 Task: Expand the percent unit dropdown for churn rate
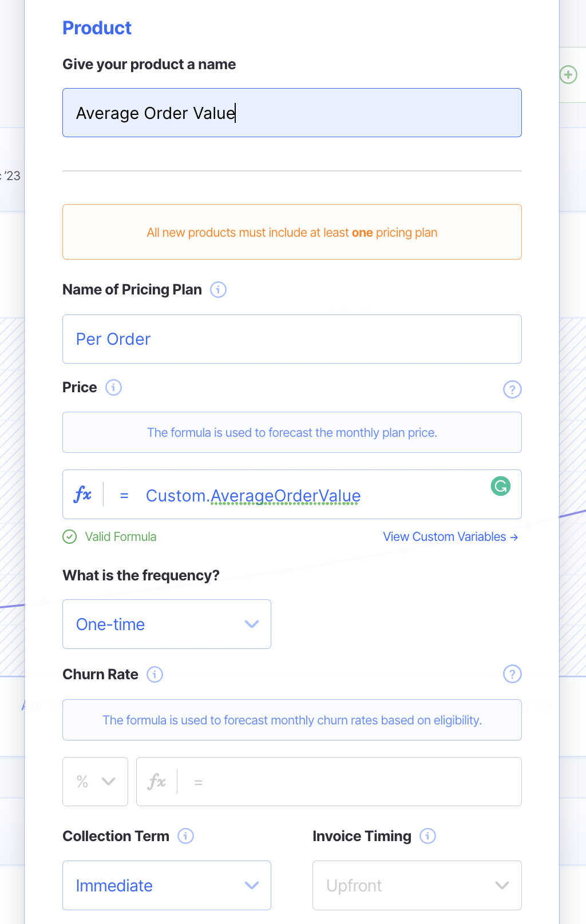tap(95, 782)
